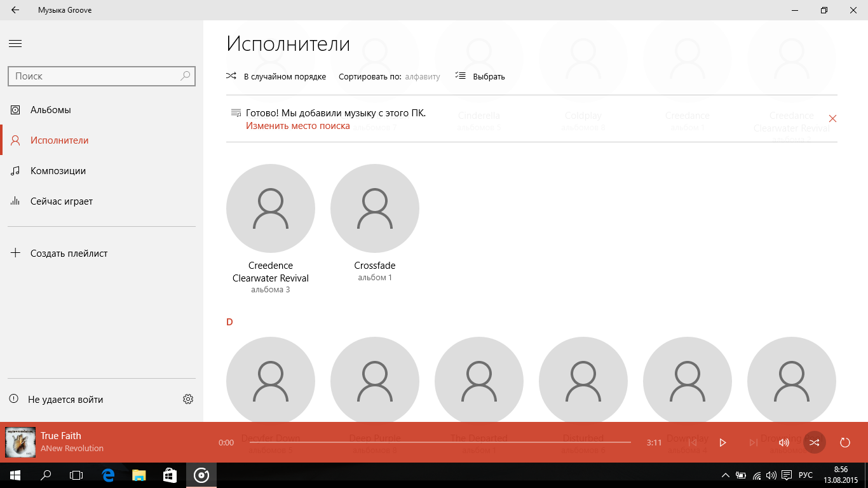Open Композиции in the sidebar
The image size is (868, 488).
102,171
